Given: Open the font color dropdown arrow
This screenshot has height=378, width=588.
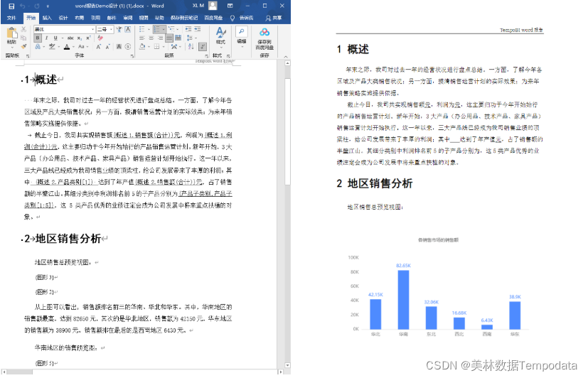Looking at the screenshot, I should click(73, 47).
